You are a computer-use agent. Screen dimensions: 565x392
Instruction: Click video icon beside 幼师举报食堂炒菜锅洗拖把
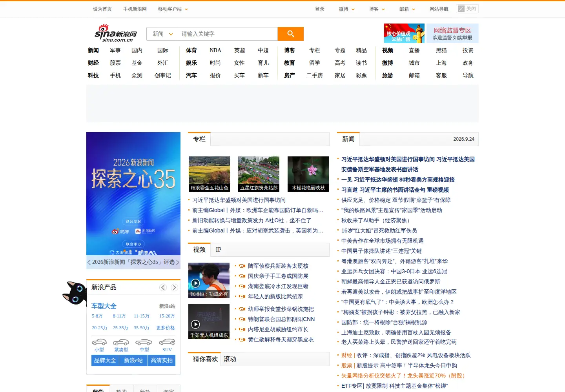click(x=242, y=309)
